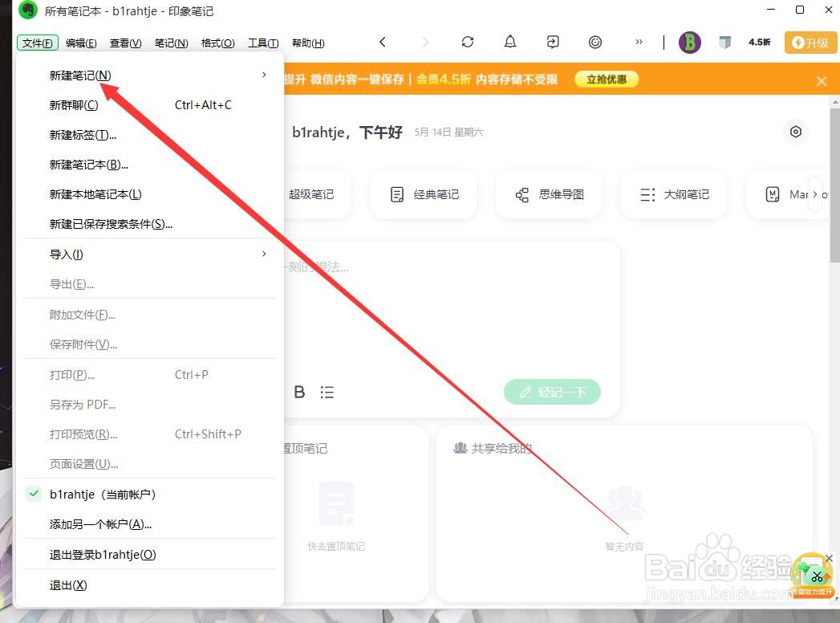Open the purple B account avatar
840x623 pixels.
(x=690, y=42)
